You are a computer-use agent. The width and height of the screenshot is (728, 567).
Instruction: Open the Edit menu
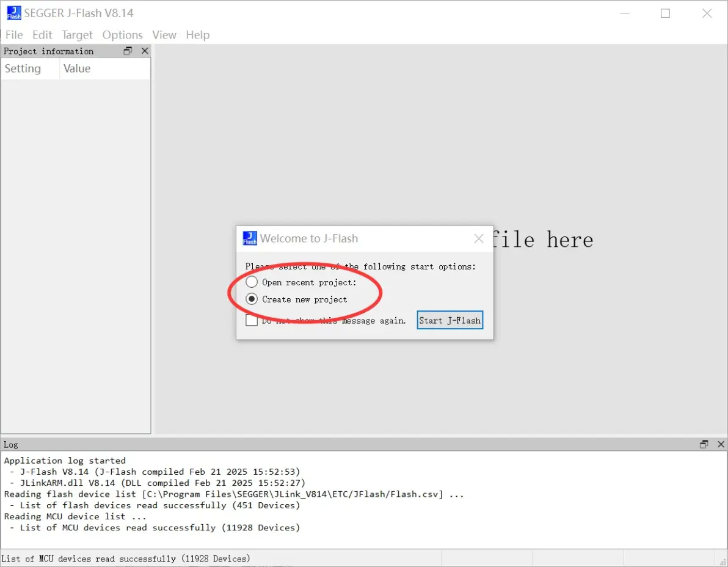[42, 35]
